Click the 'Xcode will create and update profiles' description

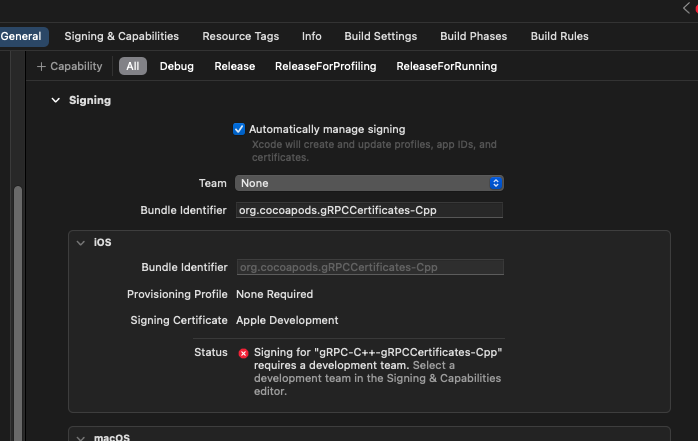point(374,151)
